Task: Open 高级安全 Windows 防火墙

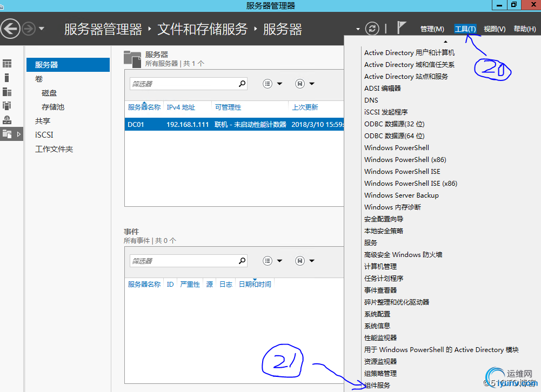Action: (x=403, y=255)
